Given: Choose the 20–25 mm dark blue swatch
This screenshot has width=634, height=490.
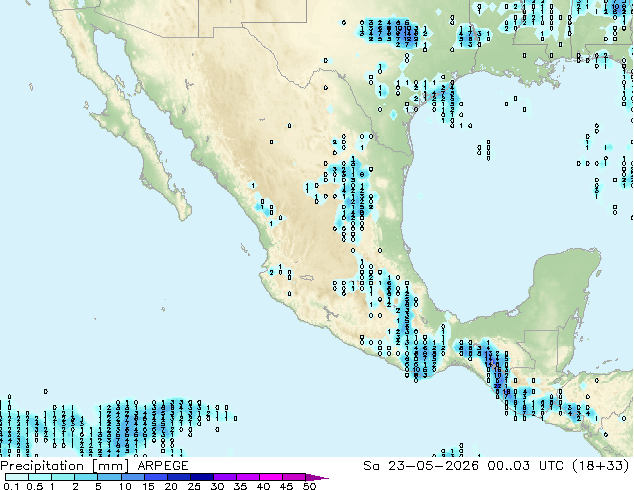Looking at the screenshot, I should point(178,477).
